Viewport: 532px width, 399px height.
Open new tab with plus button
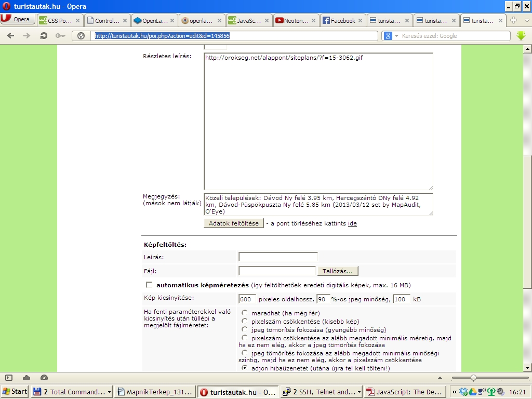514,20
